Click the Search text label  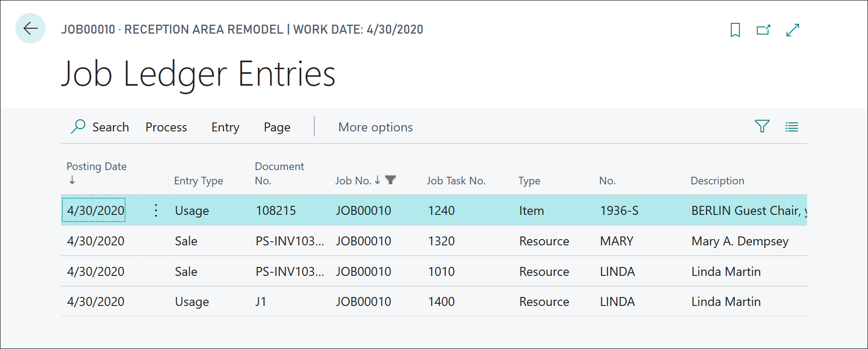(x=110, y=127)
